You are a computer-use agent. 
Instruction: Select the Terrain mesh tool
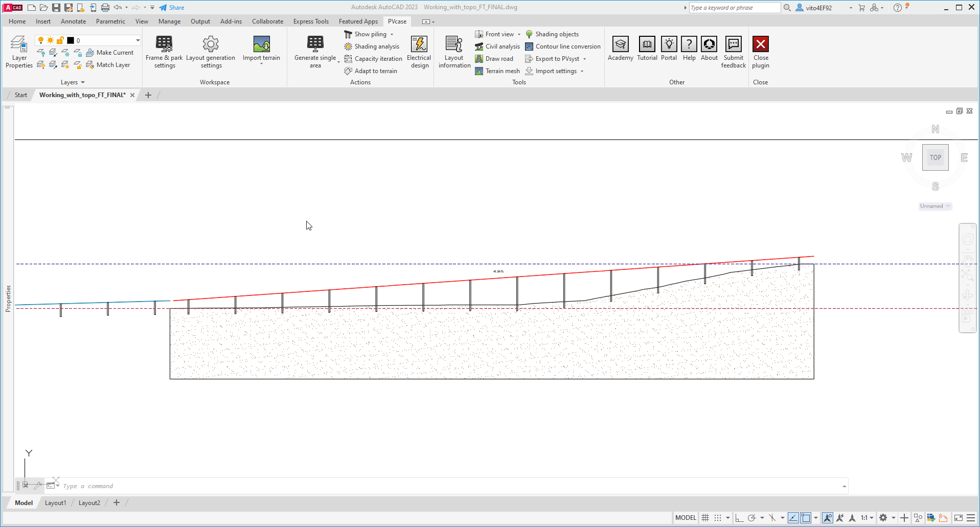point(497,71)
